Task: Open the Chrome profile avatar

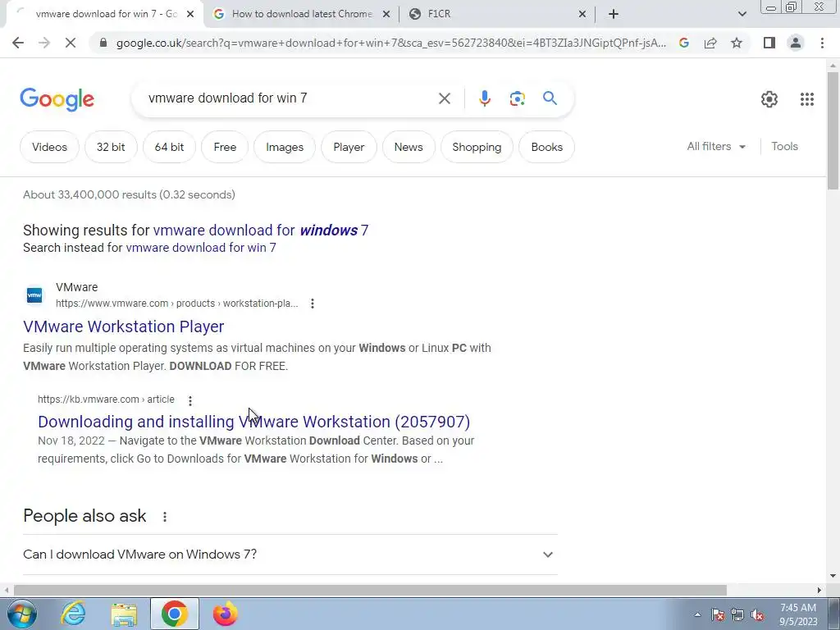Action: coord(796,43)
